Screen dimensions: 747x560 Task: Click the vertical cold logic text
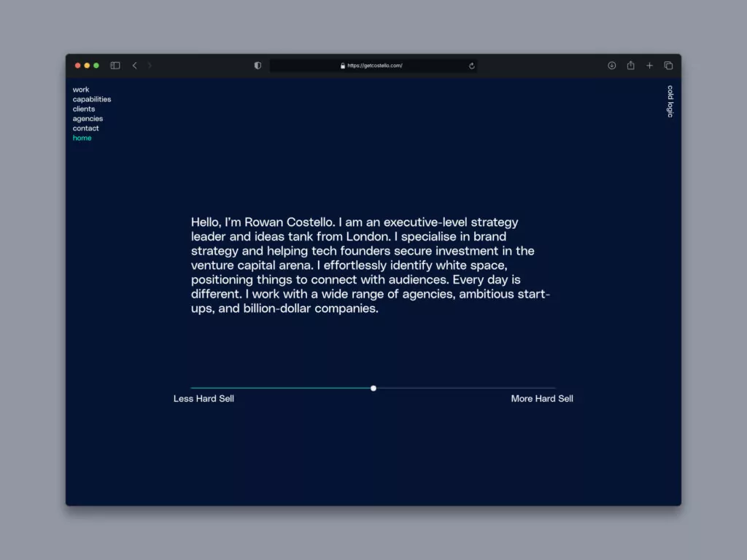(670, 101)
